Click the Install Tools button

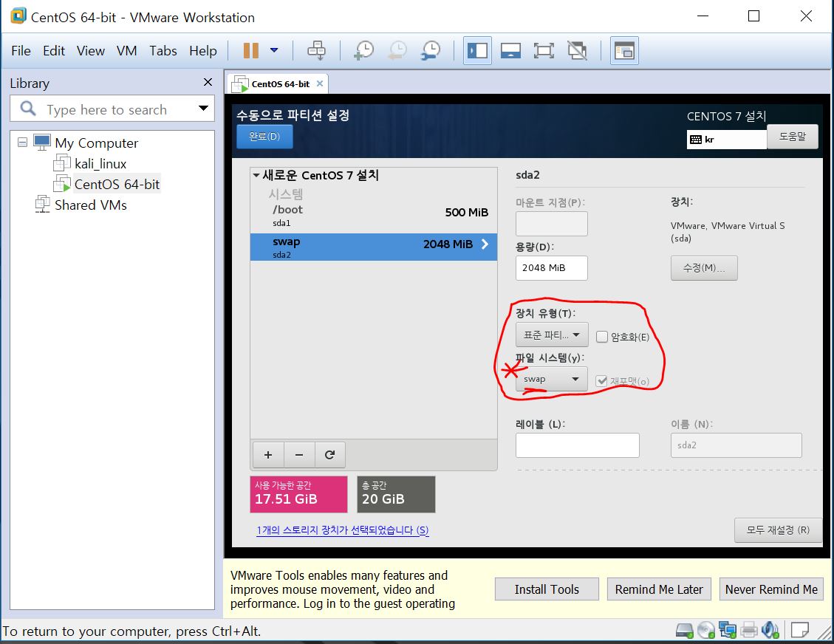coord(547,589)
